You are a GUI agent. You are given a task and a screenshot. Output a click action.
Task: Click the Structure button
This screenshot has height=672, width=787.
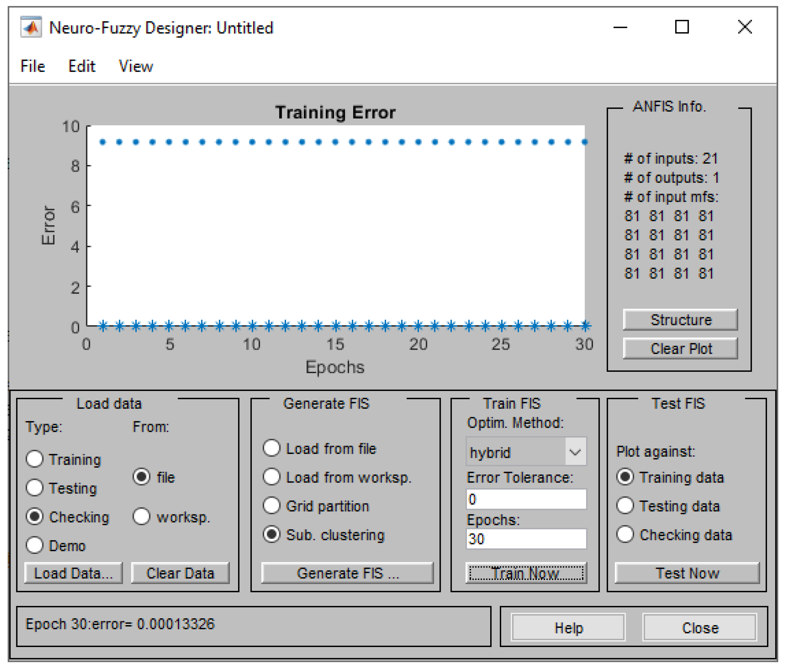click(680, 320)
